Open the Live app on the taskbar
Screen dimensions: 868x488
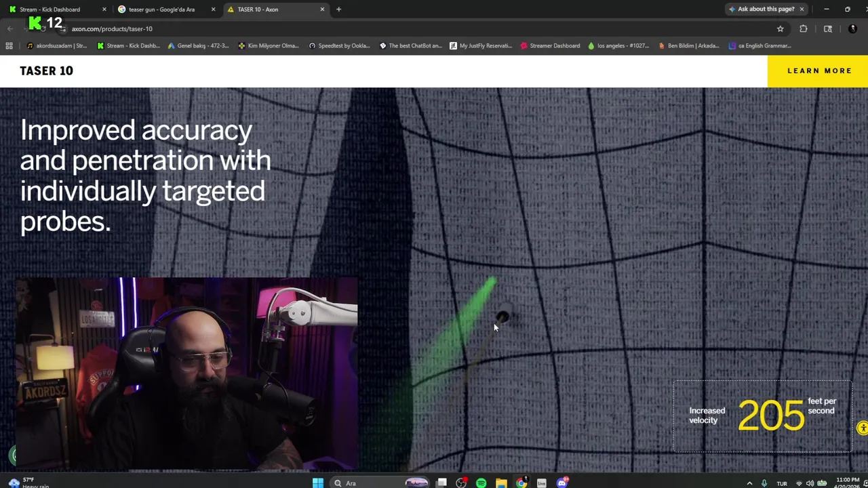[x=541, y=483]
